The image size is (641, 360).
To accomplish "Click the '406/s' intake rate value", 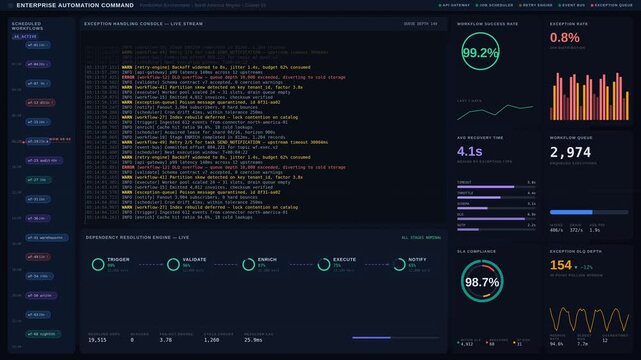I will (556, 230).
